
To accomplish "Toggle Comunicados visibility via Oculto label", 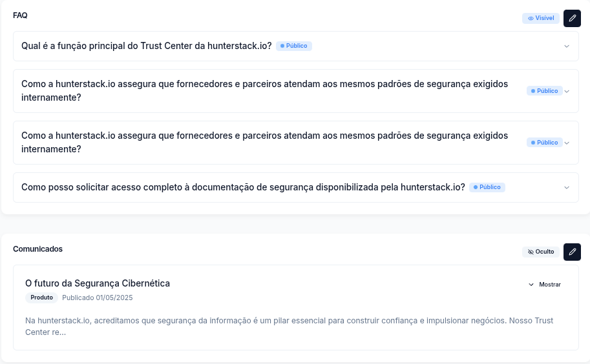I will pyautogui.click(x=545, y=252).
